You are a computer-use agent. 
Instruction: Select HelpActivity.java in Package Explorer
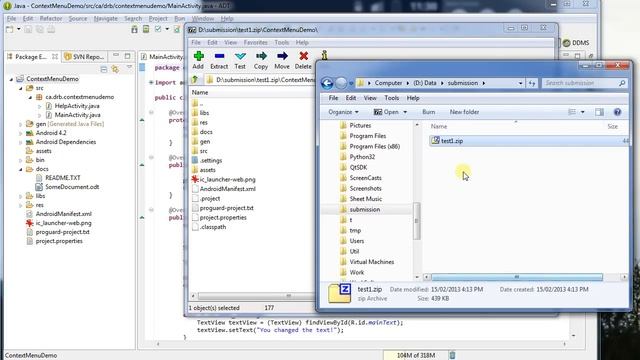pyautogui.click(x=77, y=106)
